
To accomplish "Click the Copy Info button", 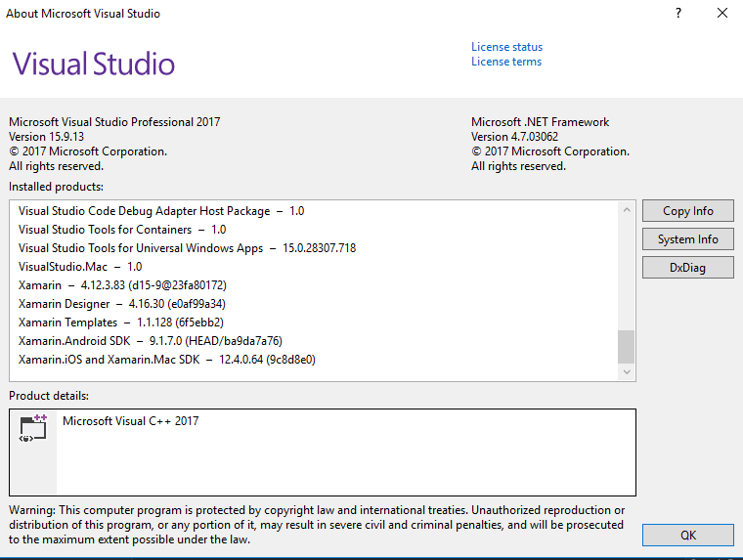I will (x=687, y=211).
